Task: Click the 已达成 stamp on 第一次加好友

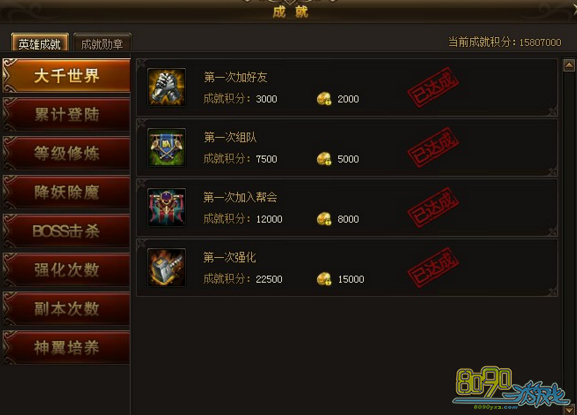Action: [433, 88]
